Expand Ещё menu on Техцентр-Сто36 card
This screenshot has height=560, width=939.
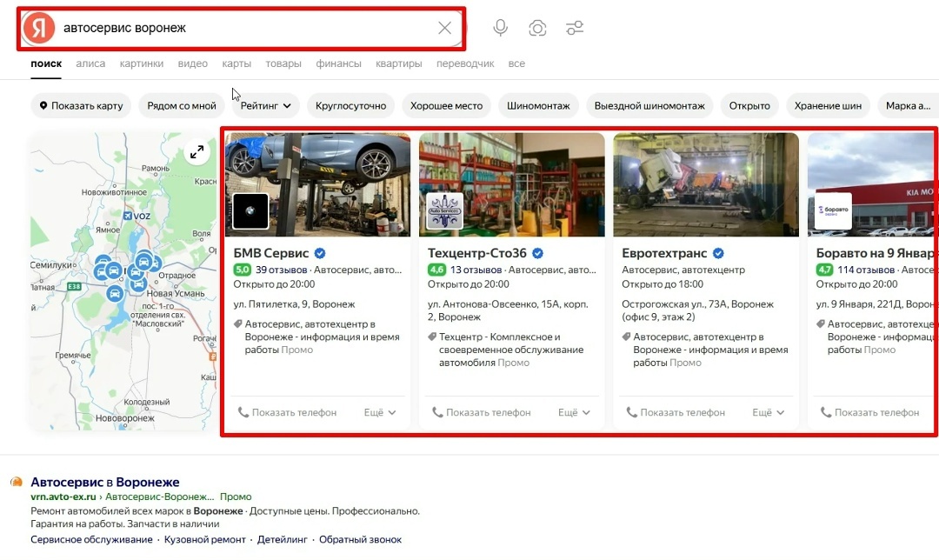pos(574,412)
